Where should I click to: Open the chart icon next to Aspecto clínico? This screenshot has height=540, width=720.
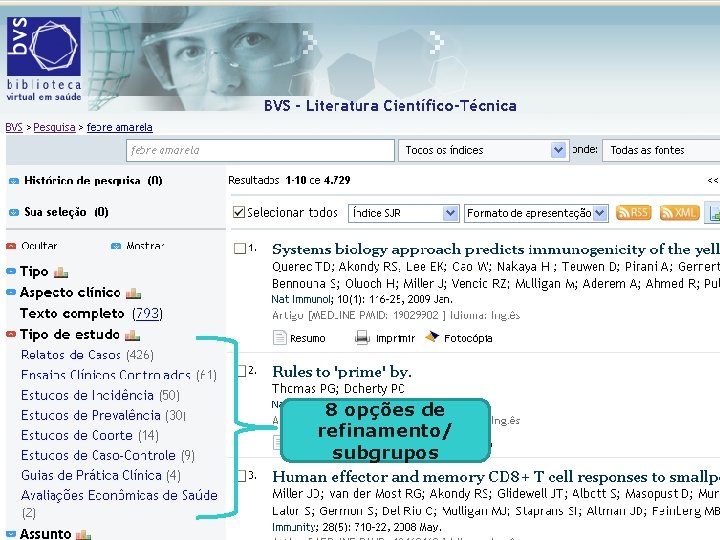click(x=133, y=293)
